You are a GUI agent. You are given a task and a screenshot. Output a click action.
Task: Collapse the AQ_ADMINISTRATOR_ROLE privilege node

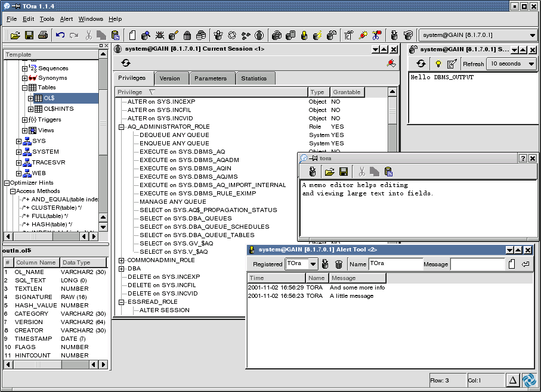coord(122,127)
